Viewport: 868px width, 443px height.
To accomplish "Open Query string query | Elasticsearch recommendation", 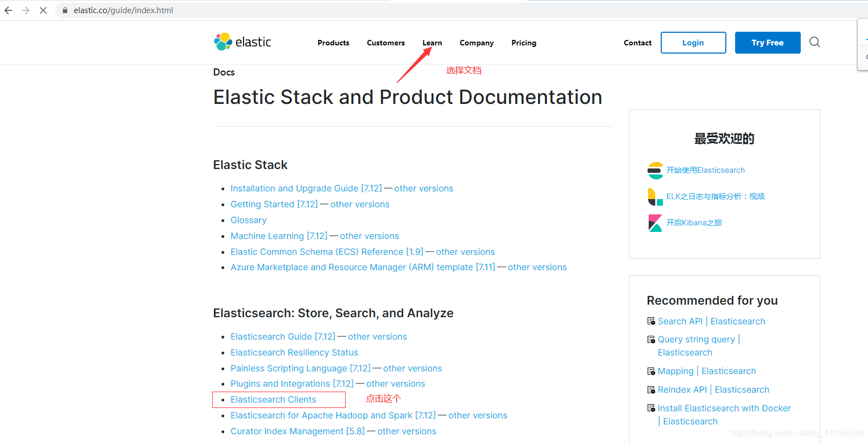I will [698, 346].
